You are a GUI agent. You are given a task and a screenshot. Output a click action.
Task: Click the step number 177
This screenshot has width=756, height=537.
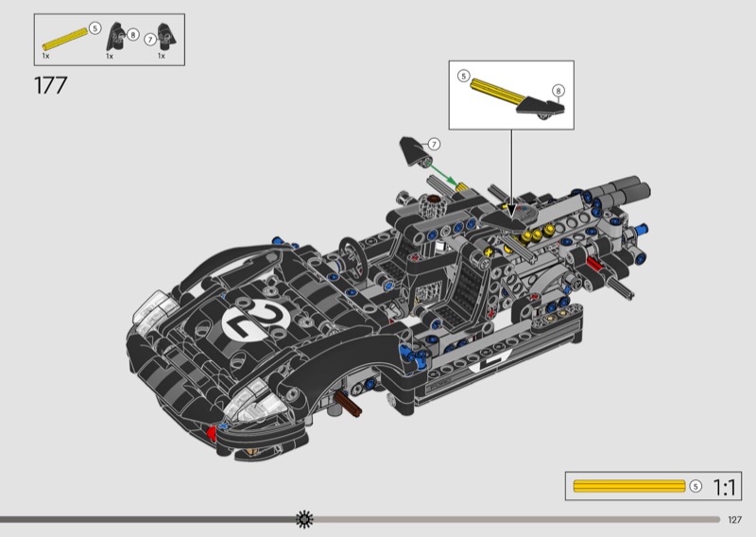click(x=50, y=85)
